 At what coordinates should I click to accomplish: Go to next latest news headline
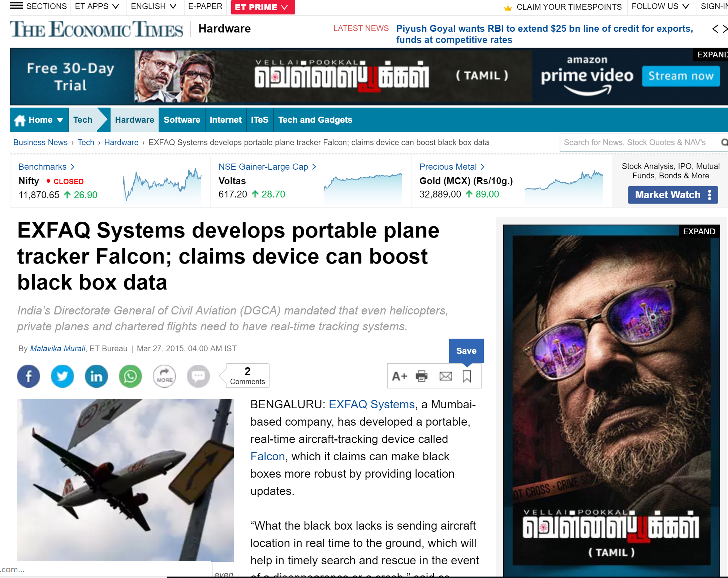(725, 29)
